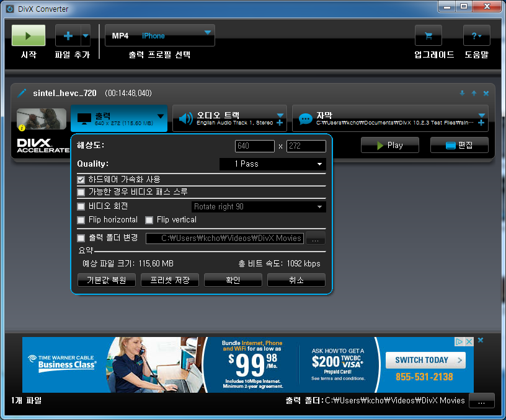Enable video pass-through 비디오 패스 스루 checkbox
This screenshot has height=420, width=506.
(x=81, y=193)
